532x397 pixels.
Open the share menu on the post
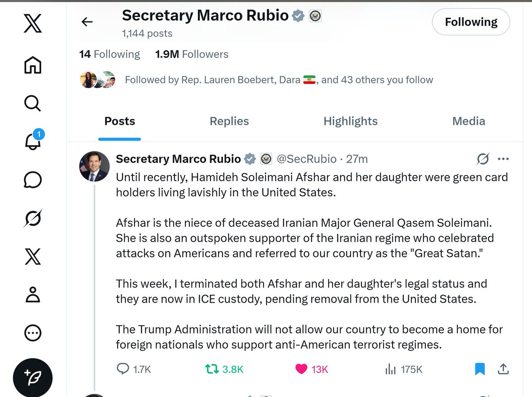[504, 369]
